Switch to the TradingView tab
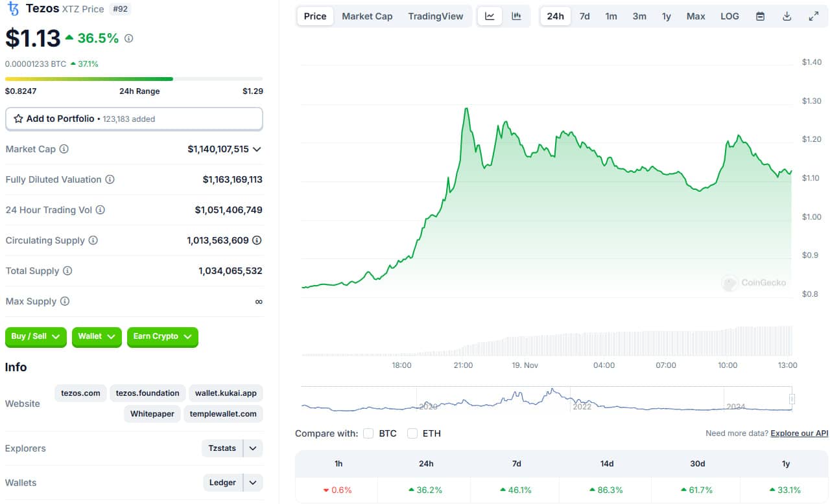The width and height of the screenshot is (830, 504). tap(436, 16)
